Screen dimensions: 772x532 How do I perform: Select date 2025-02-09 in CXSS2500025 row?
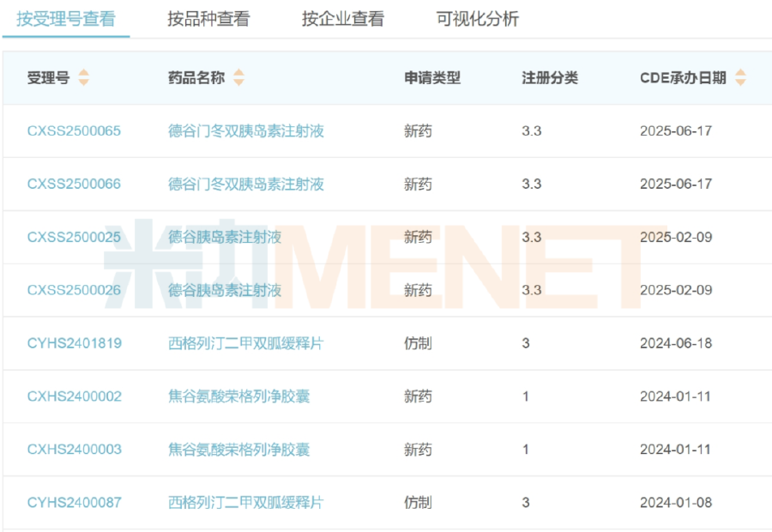(676, 238)
